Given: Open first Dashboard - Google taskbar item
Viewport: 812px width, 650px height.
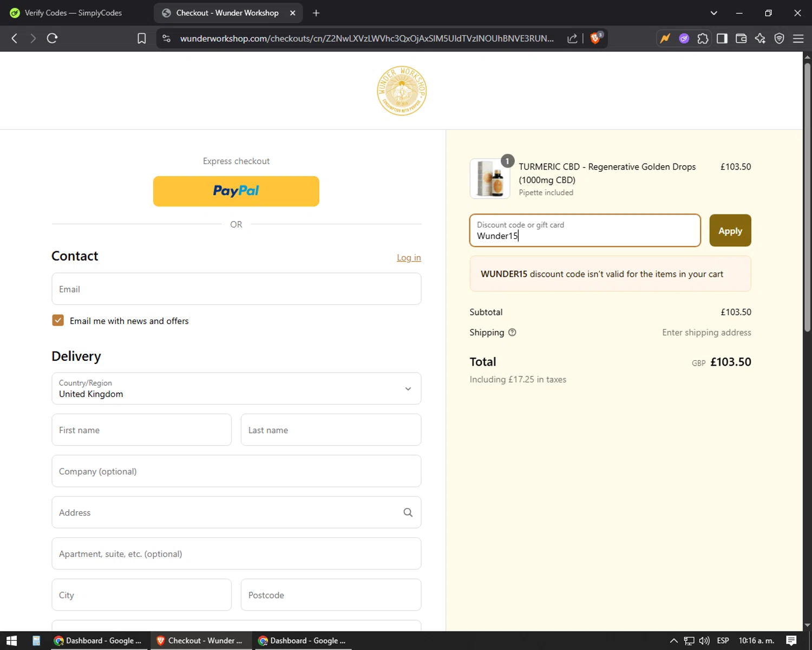Looking at the screenshot, I should (98, 641).
